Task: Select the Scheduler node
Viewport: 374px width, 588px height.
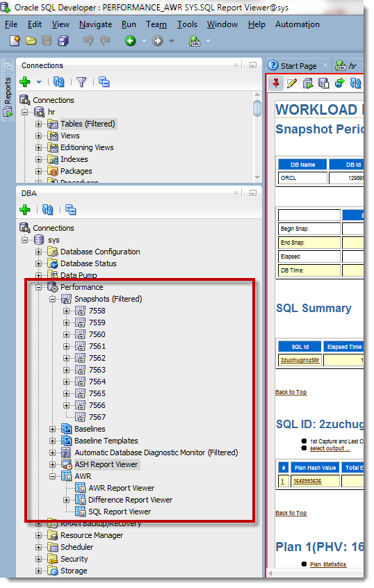Action: 77,547
